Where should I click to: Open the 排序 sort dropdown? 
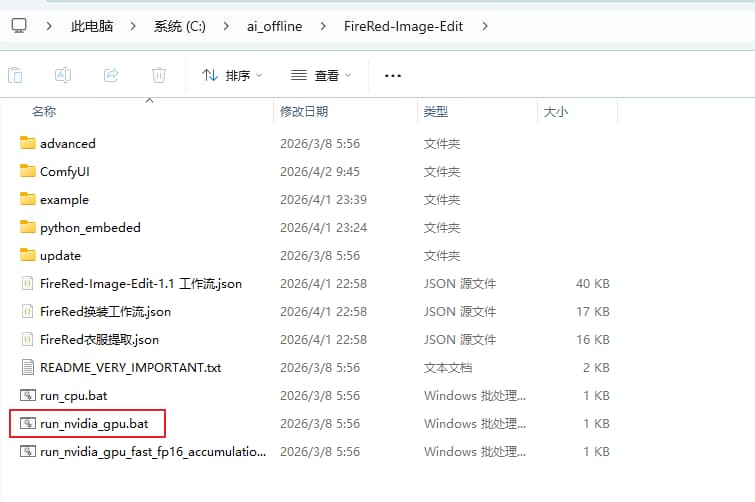click(232, 76)
